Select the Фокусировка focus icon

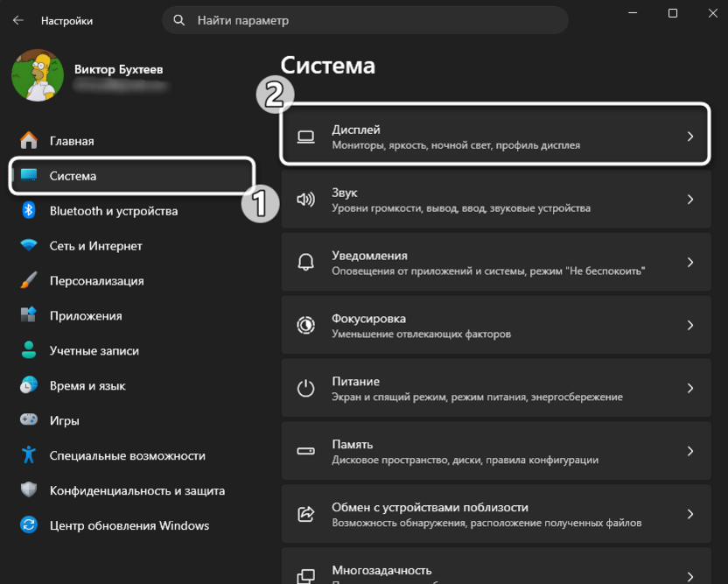(305, 326)
